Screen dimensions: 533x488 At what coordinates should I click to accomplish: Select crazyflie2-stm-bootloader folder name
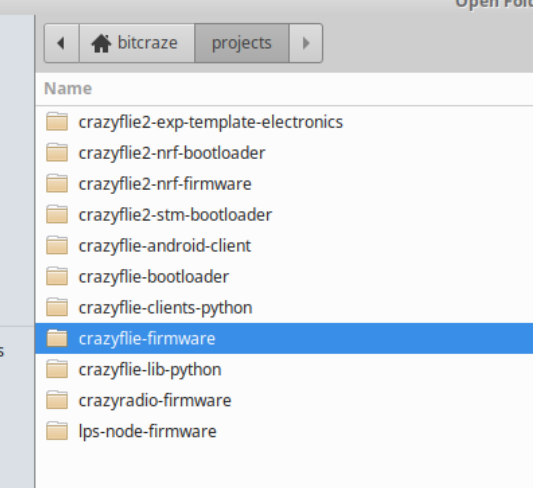(x=175, y=215)
